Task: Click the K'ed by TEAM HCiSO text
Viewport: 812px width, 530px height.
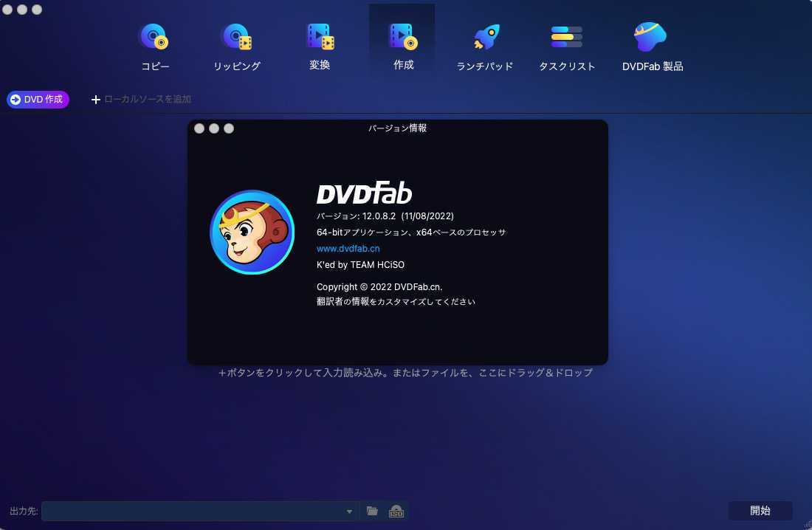Action: [x=360, y=265]
